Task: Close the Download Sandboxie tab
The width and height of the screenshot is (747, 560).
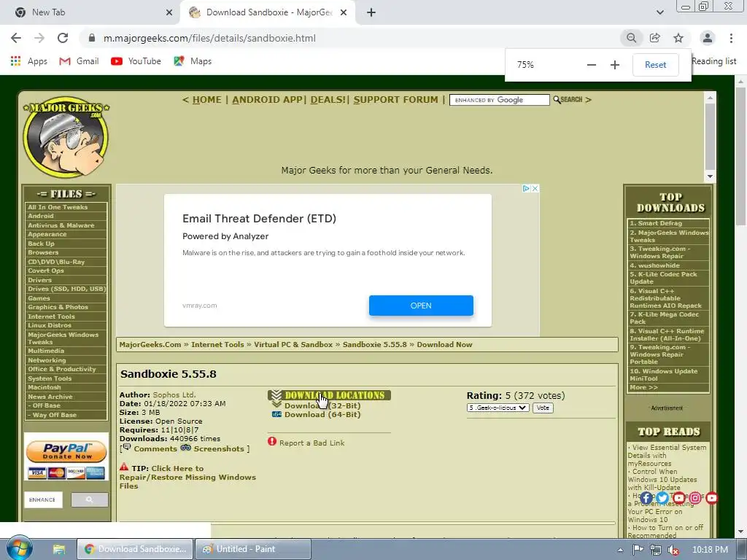Action: pos(344,12)
